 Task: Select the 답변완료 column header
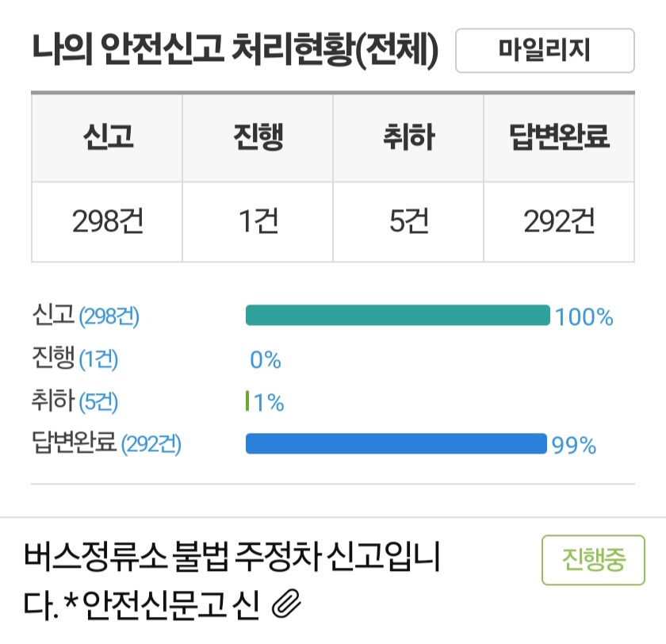(559, 138)
